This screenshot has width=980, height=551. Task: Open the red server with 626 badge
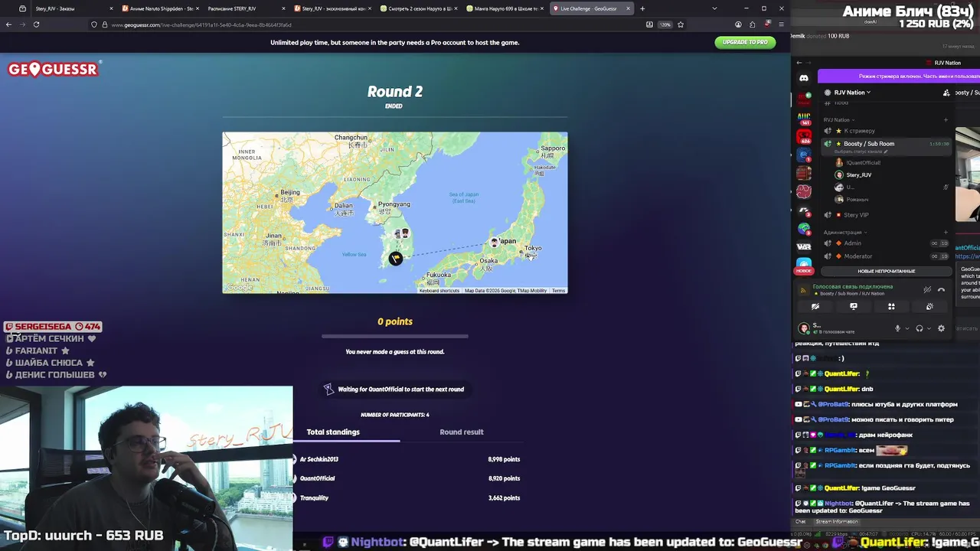point(804,137)
